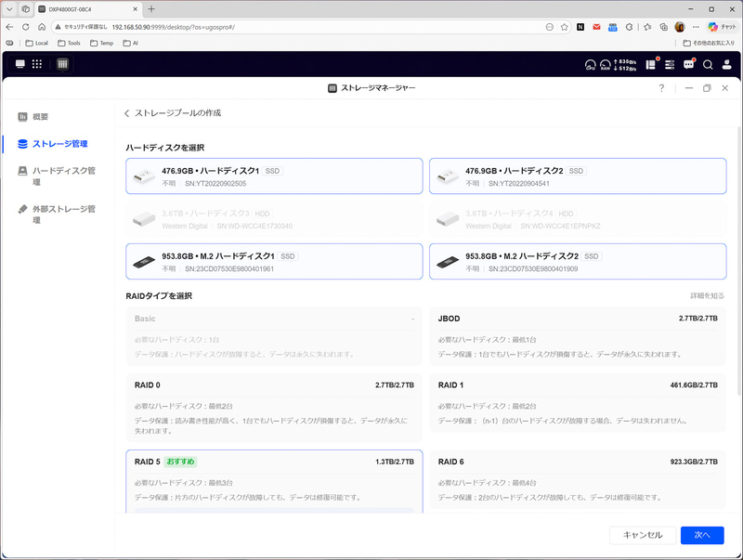Open browser extensions puzzle icon

point(630,27)
